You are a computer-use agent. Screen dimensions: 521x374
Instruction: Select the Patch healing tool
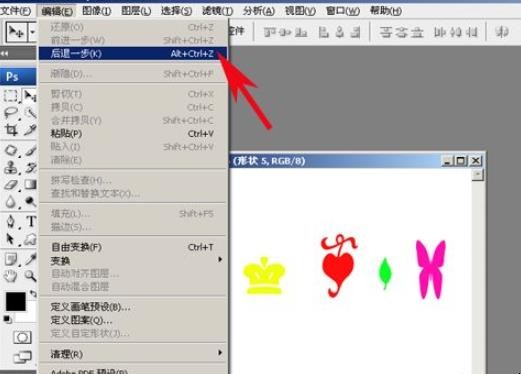click(11, 150)
